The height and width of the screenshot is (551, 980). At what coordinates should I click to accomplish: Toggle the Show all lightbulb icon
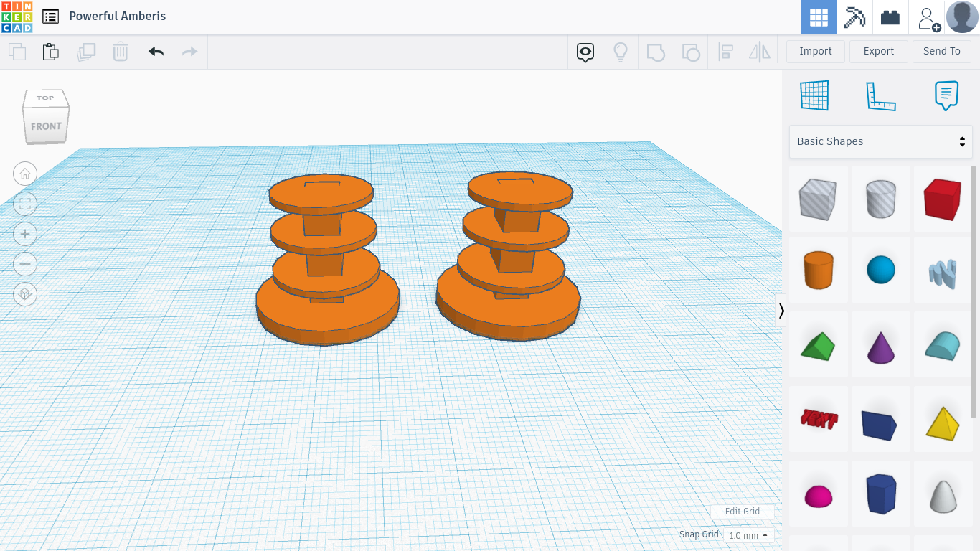(621, 52)
